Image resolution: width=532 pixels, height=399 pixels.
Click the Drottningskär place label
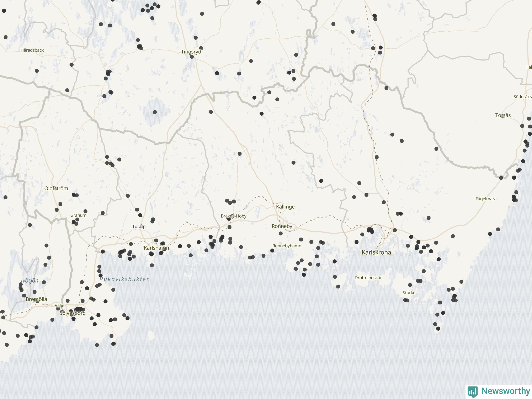[368, 278]
